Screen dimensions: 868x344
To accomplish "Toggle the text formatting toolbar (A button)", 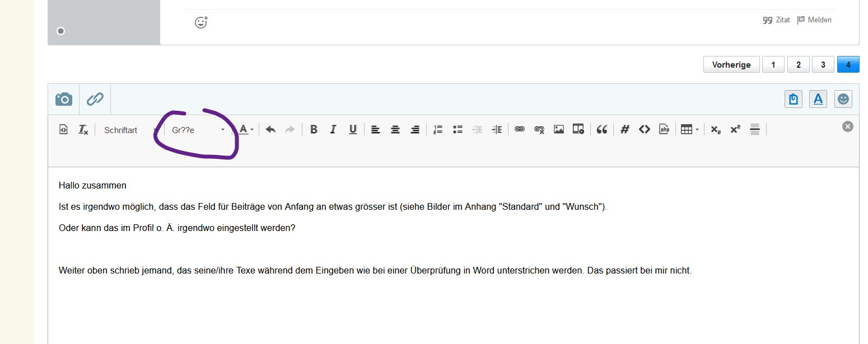I will pyautogui.click(x=818, y=99).
